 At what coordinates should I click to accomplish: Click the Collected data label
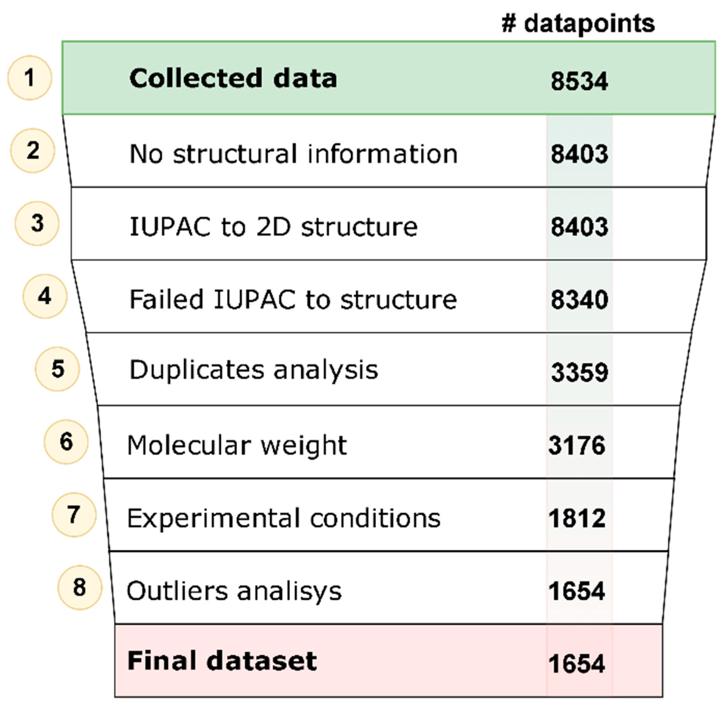coord(233,78)
